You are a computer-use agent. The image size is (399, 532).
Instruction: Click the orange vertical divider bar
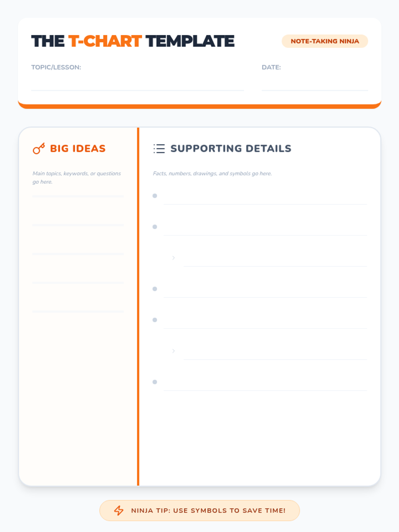138,306
